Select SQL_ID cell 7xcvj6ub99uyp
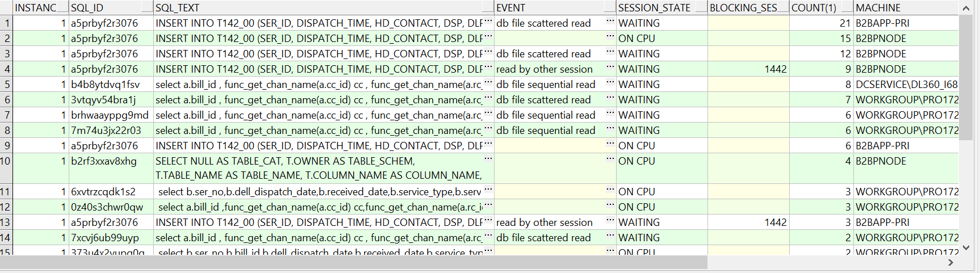This screenshot has width=980, height=273. coord(111,238)
